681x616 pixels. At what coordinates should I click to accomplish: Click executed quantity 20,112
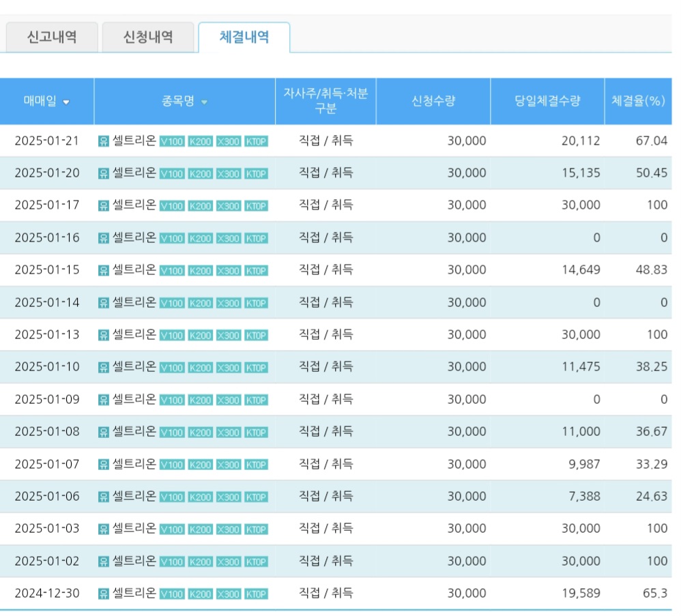click(x=581, y=141)
